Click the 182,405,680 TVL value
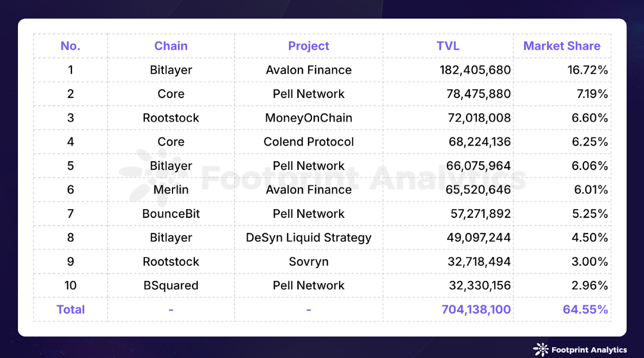The image size is (644, 358). coord(475,70)
